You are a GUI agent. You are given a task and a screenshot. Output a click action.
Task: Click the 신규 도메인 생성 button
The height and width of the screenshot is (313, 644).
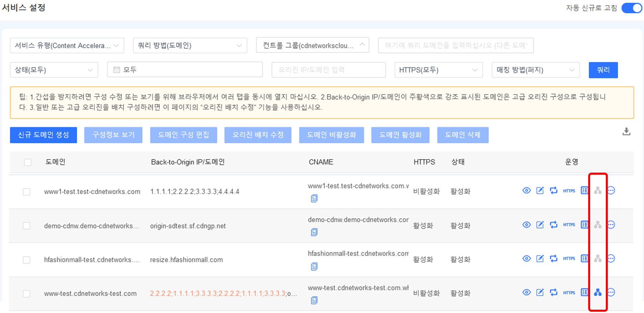pos(44,135)
